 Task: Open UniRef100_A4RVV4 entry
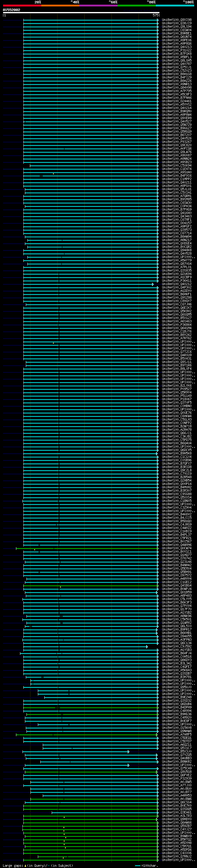[177, 579]
